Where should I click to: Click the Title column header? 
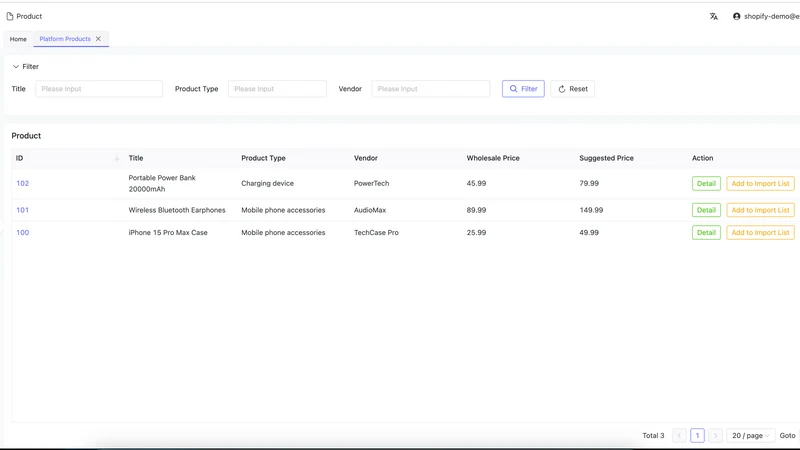pos(136,158)
